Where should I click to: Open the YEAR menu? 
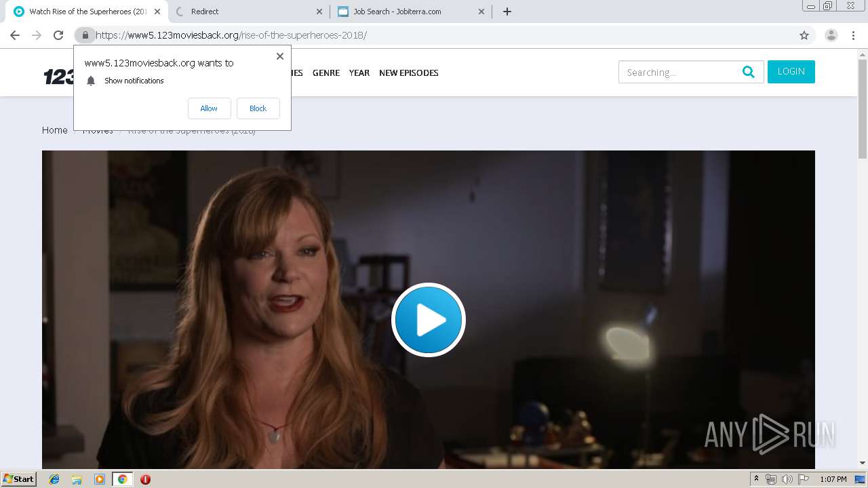coord(359,73)
